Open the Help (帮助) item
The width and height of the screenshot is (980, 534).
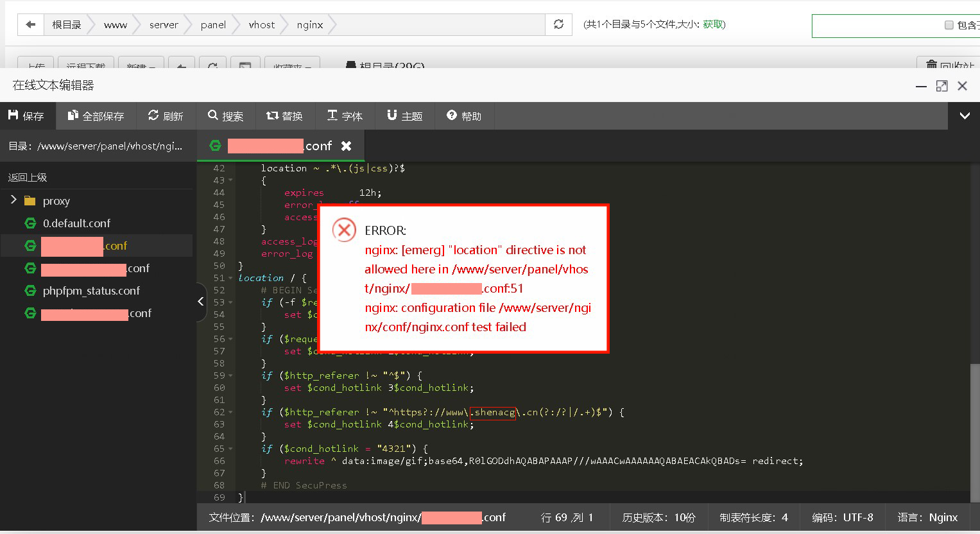pyautogui.click(x=464, y=116)
